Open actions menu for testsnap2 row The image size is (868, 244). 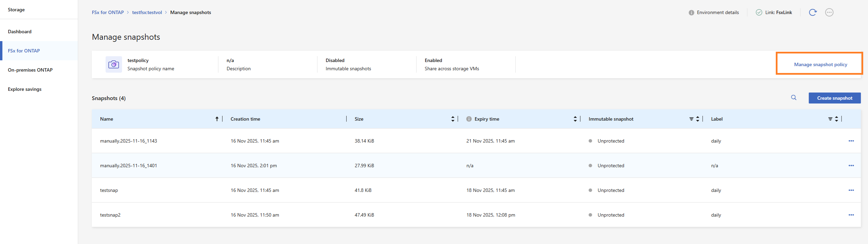pyautogui.click(x=851, y=215)
